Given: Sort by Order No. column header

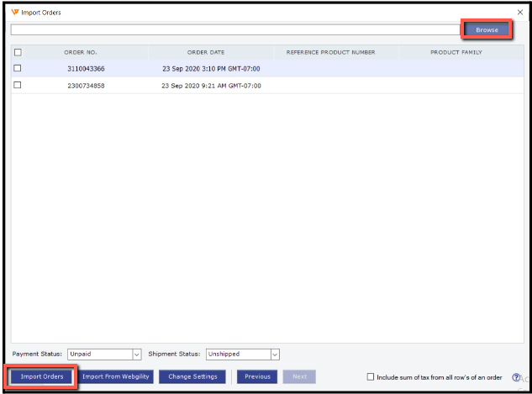Looking at the screenshot, I should coord(81,52).
